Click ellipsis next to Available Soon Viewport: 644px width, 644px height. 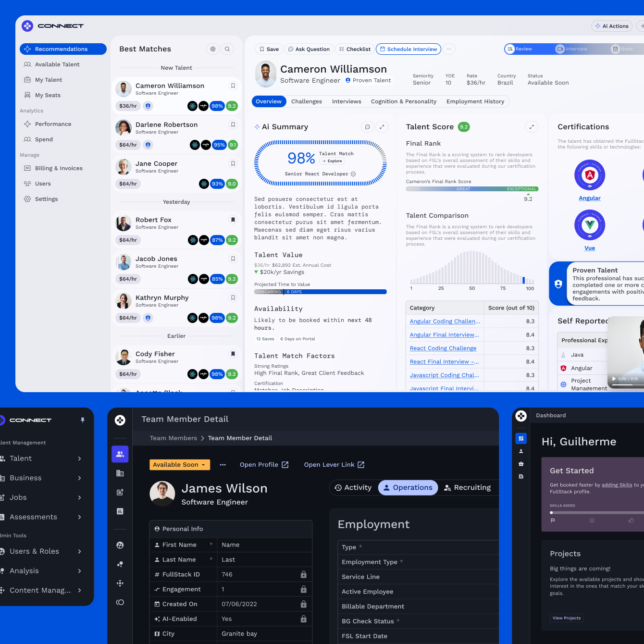click(x=223, y=465)
